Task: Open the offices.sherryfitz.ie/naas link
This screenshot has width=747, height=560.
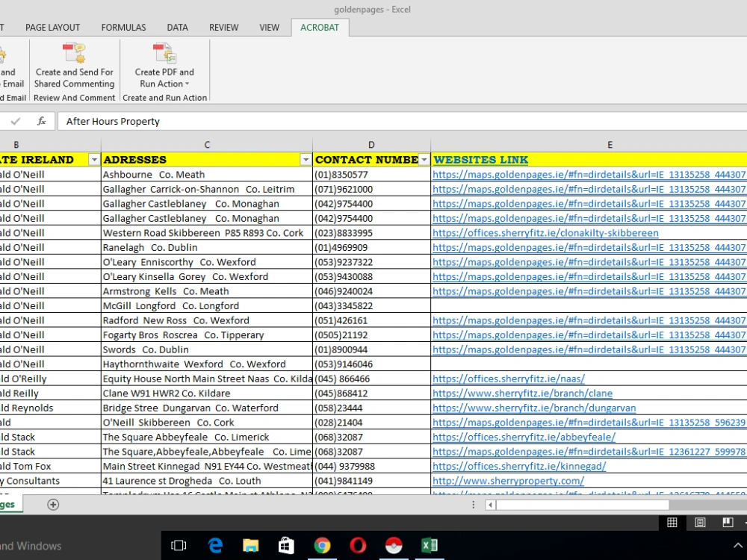Action: pos(508,379)
